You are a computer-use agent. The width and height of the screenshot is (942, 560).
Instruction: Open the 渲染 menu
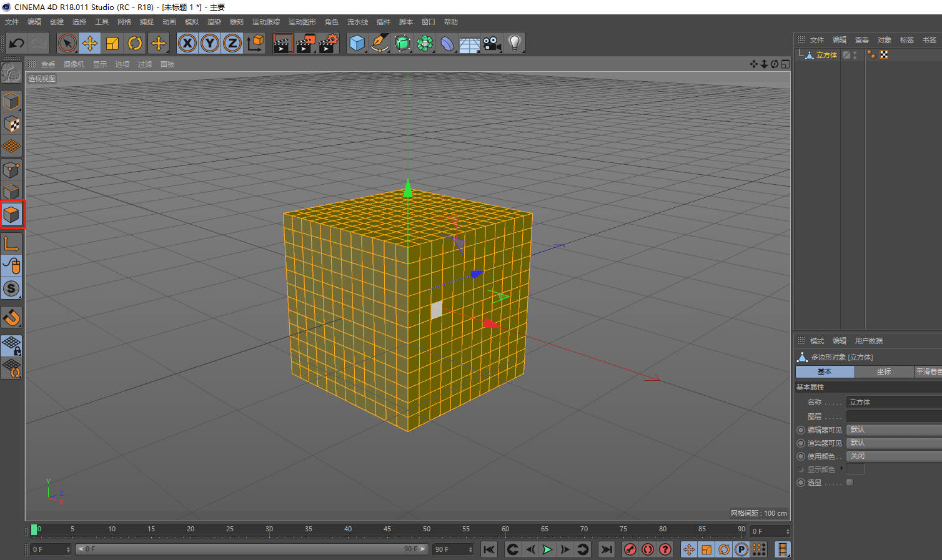(x=214, y=22)
